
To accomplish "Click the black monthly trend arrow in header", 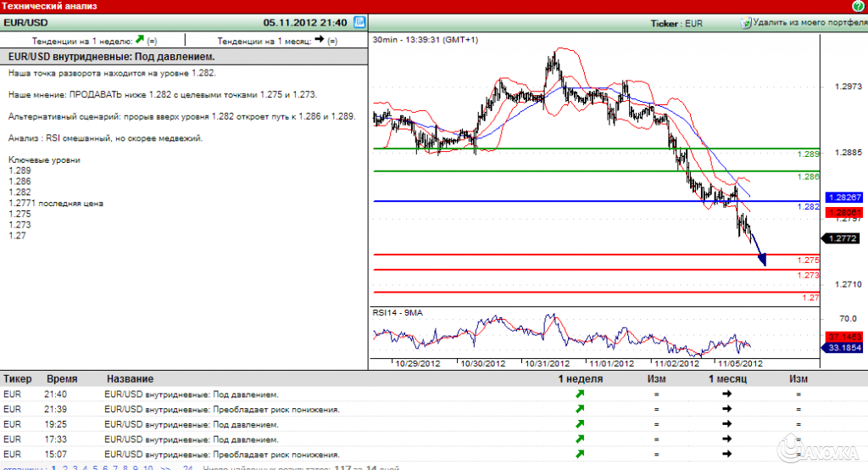I will pyautogui.click(x=320, y=39).
